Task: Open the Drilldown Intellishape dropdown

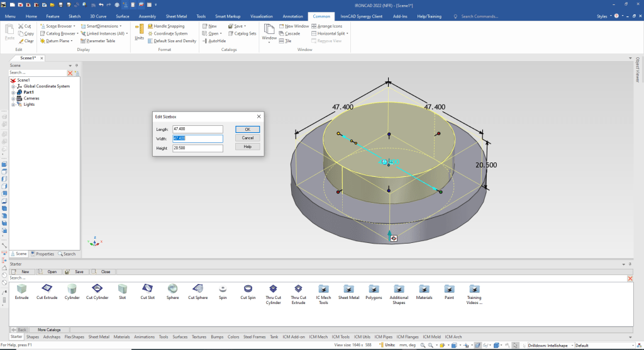Action: (x=570, y=345)
